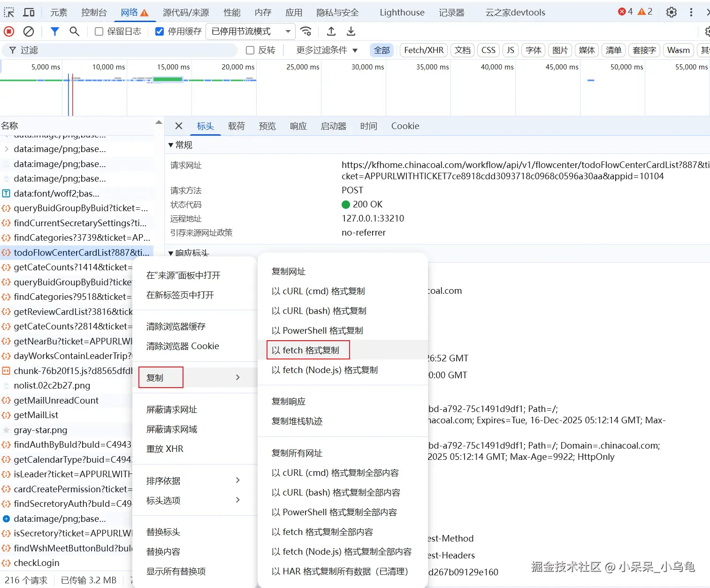Screen dimensions: 710x588
Task: Import HAR file upload icon
Action: [x=331, y=31]
